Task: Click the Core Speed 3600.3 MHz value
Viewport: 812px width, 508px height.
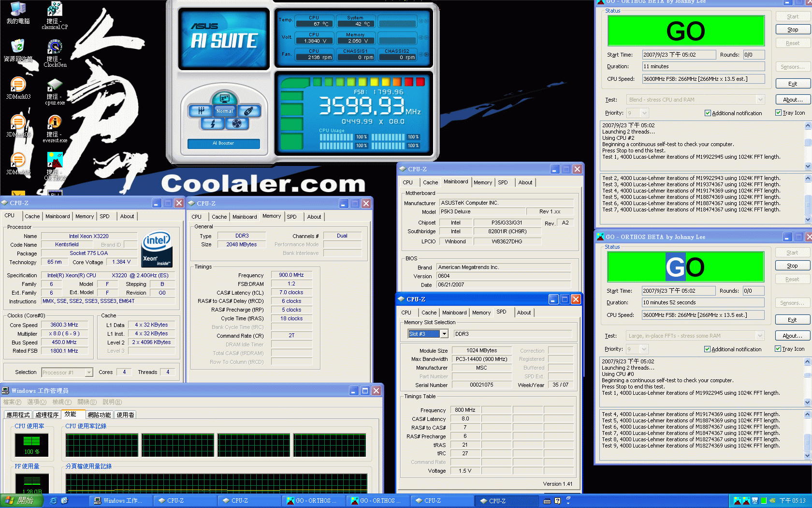Action: pos(64,325)
